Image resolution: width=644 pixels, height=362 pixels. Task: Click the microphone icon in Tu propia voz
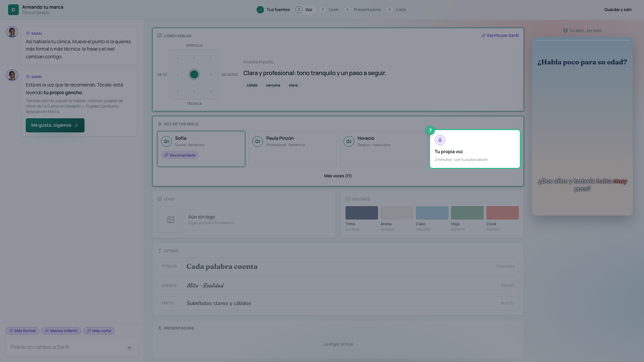(440, 140)
